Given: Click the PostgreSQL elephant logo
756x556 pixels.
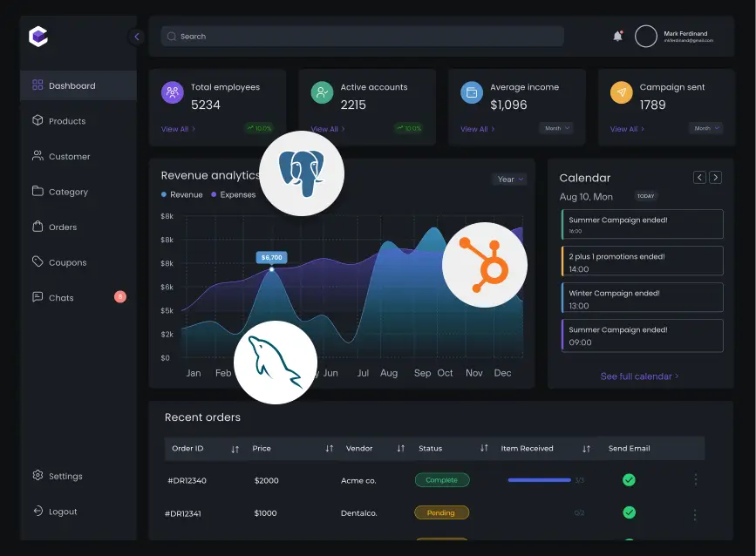Looking at the screenshot, I should click(x=302, y=173).
